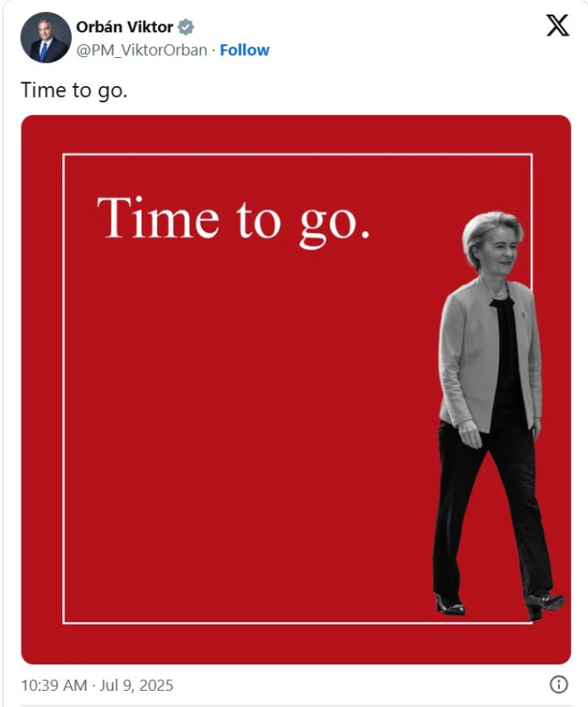Open the Orbán Viktor display name

(x=125, y=27)
